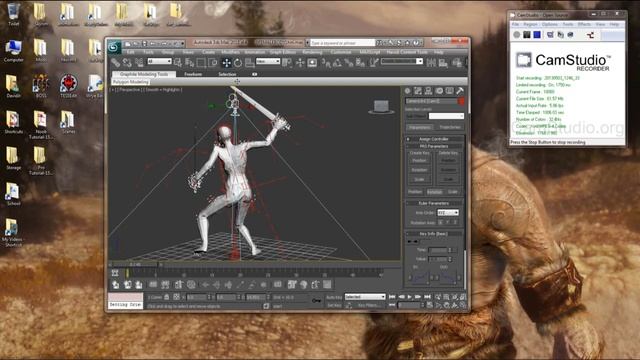The height and width of the screenshot is (360, 640).
Task: Switch to the Freeform ribbon tab
Action: pyautogui.click(x=193, y=74)
